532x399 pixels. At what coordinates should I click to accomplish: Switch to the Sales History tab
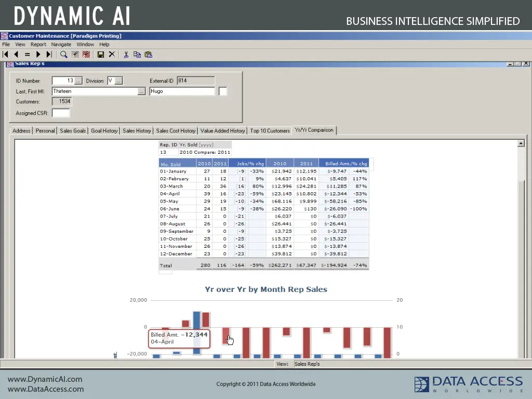[137, 130]
